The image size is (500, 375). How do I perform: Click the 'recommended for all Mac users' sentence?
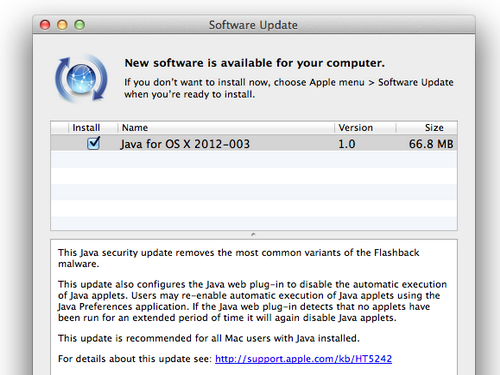pyautogui.click(x=209, y=338)
